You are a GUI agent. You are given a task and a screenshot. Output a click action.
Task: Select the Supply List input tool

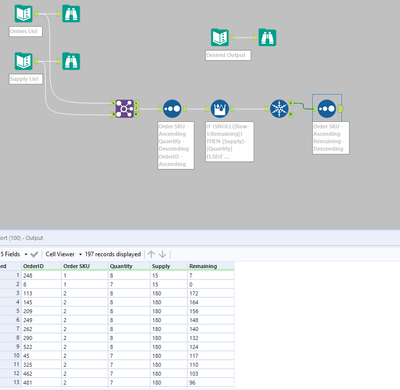pos(24,61)
